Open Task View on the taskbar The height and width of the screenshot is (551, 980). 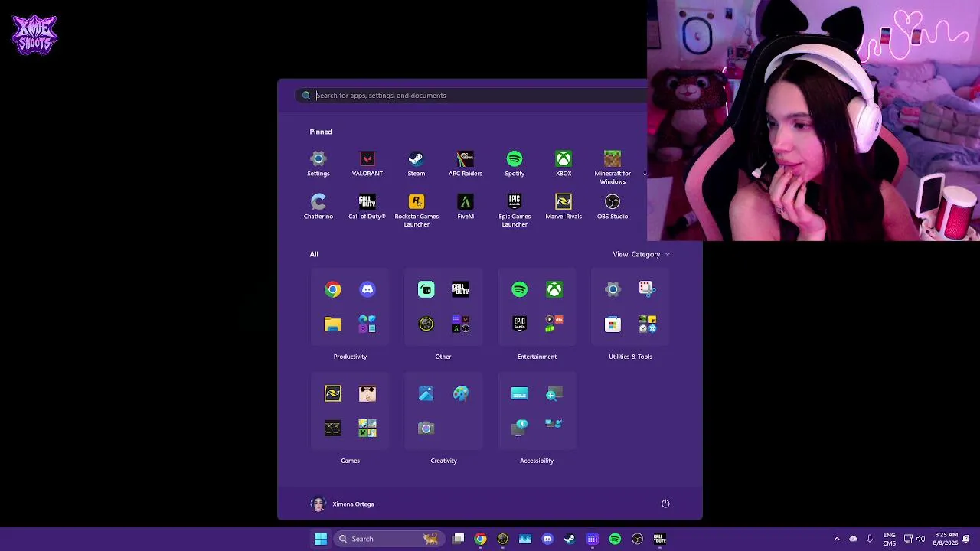coord(458,539)
